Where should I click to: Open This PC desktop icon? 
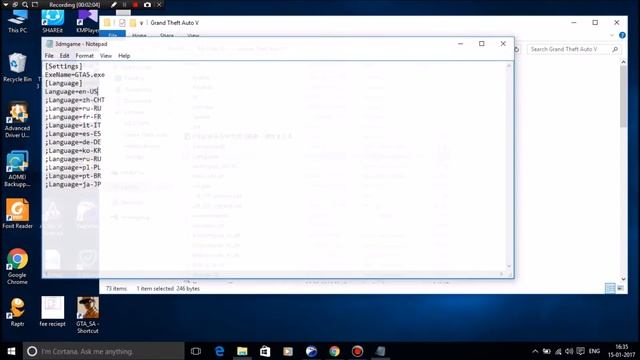pyautogui.click(x=18, y=21)
